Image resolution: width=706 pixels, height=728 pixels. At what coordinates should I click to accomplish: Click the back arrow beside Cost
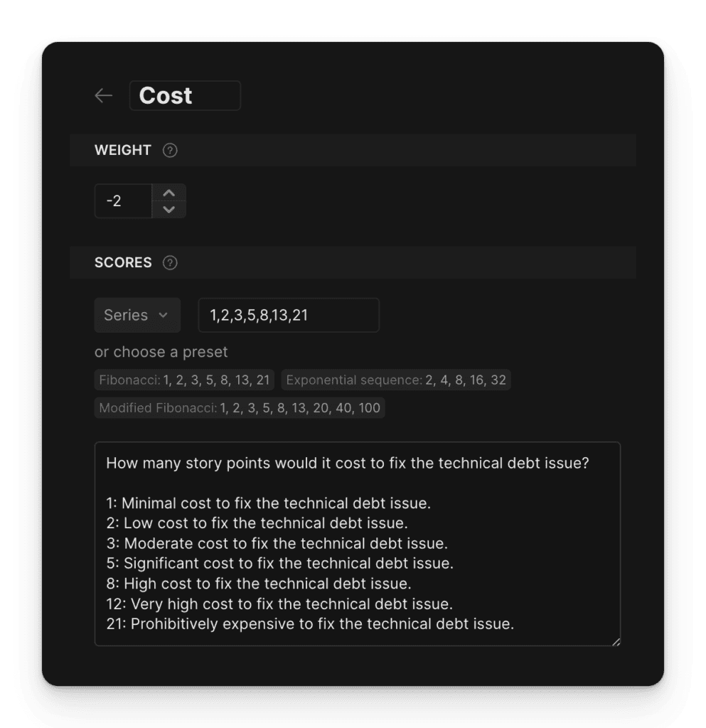pos(104,96)
